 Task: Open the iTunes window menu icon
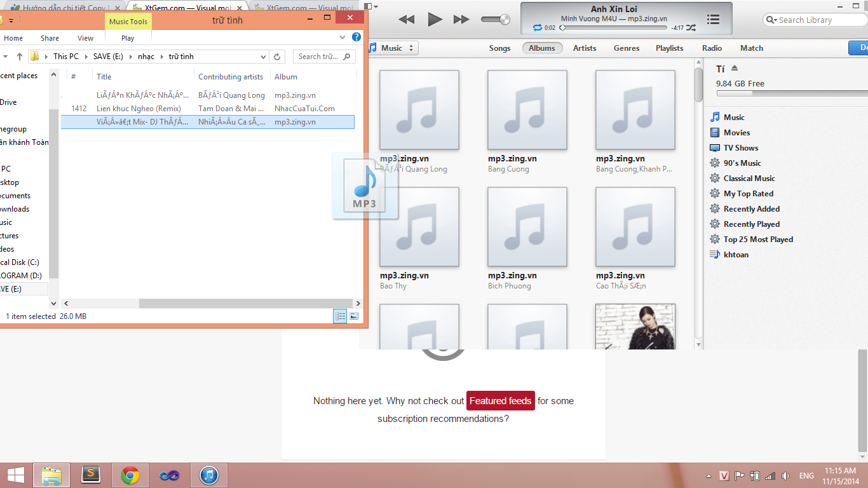coord(370,6)
